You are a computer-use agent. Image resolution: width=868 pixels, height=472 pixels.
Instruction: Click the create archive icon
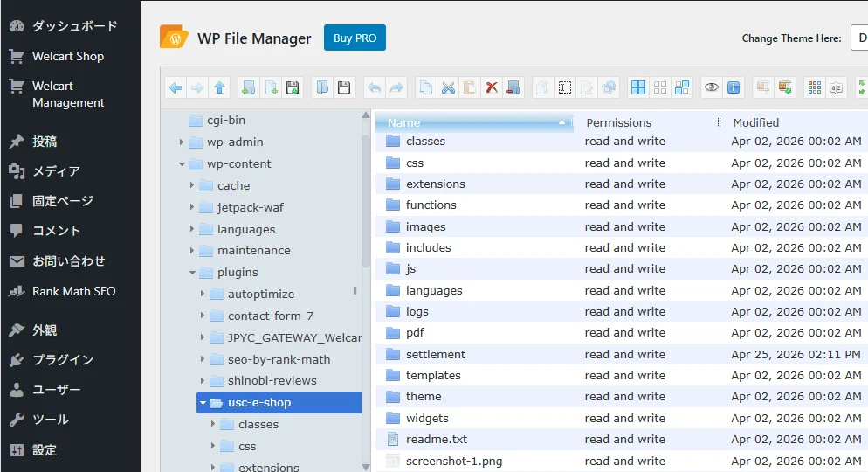point(785,87)
